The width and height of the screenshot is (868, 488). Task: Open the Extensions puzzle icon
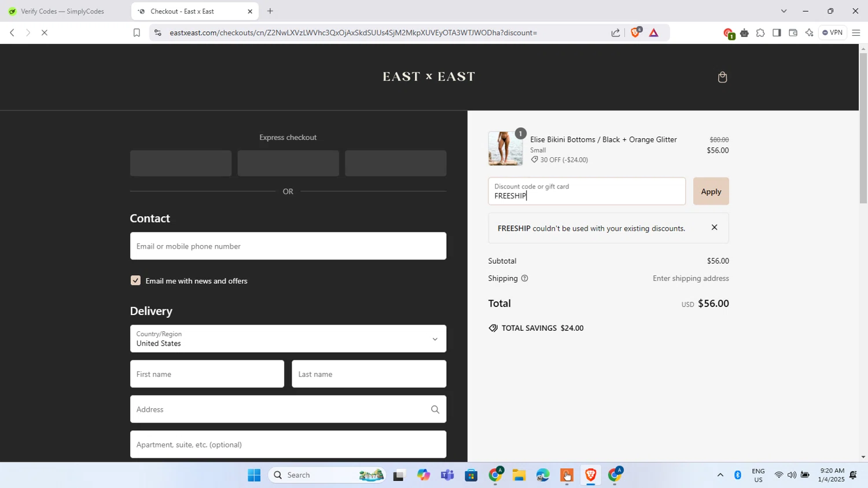(760, 32)
